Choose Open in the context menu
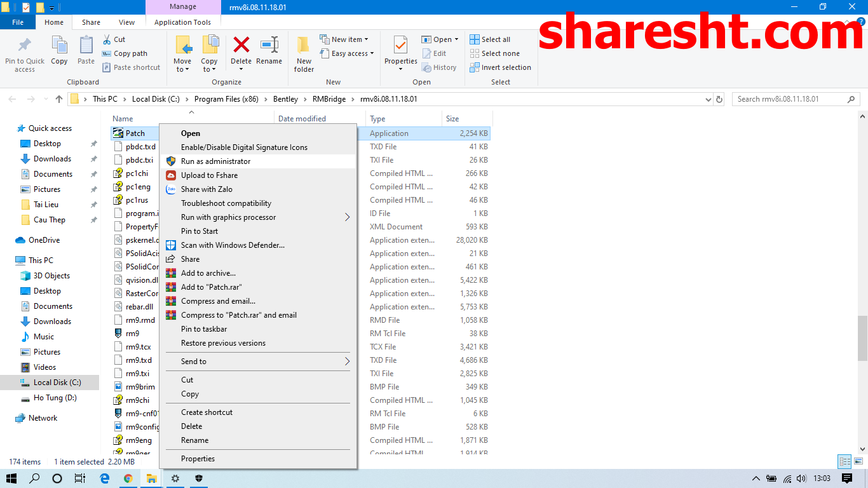 click(x=257, y=133)
